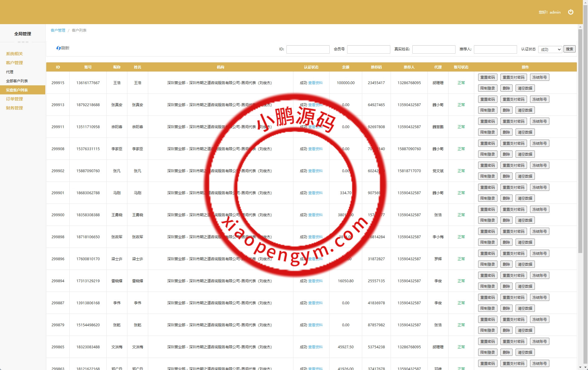Select 全部客户列表 in sidebar

17,81
